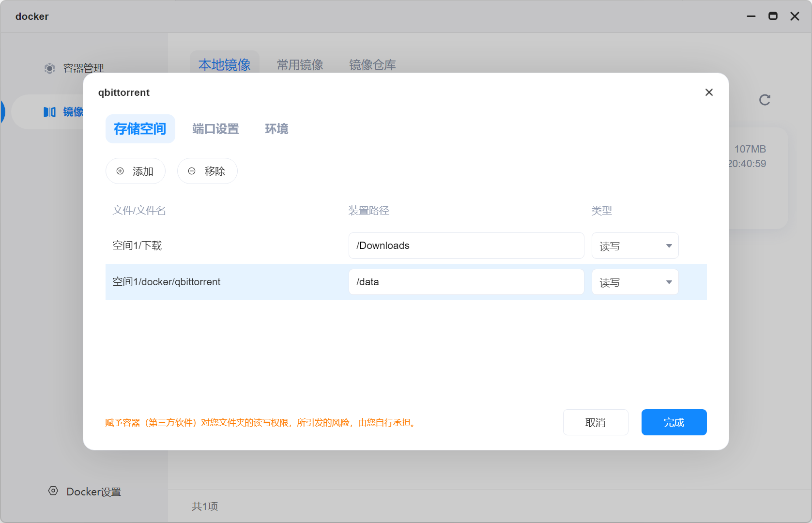Click the /Downloads mount path field
The image size is (812, 523).
click(466, 246)
